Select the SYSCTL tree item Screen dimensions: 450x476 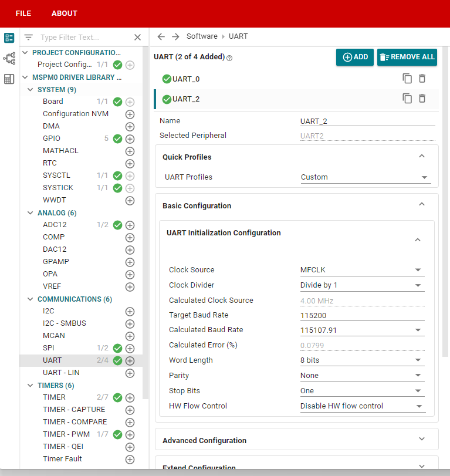[56, 175]
